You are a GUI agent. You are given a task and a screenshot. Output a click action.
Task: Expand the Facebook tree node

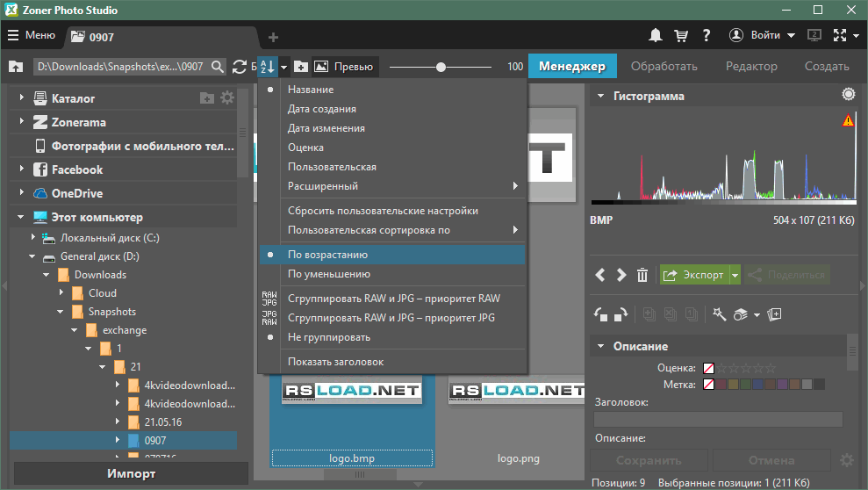click(x=22, y=169)
